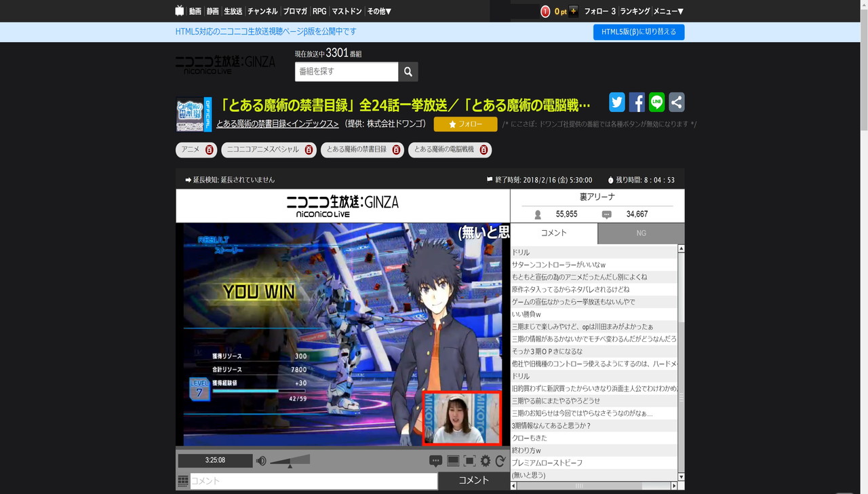868x494 pixels.
Task: Toggle comment display speech-bubble icon
Action: [436, 461]
